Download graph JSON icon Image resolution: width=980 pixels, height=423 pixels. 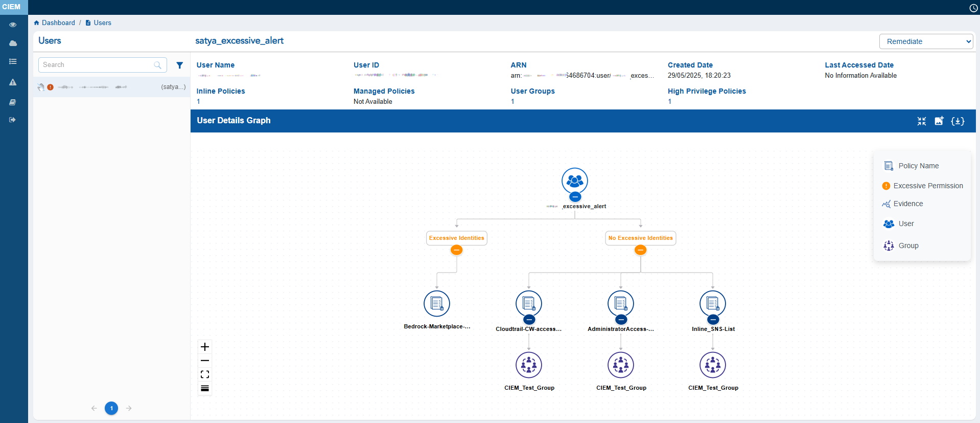coord(958,121)
